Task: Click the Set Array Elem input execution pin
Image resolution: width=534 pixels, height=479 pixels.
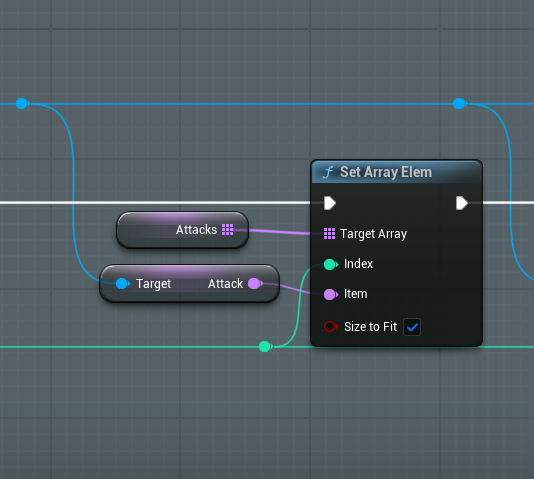Action: pos(330,203)
